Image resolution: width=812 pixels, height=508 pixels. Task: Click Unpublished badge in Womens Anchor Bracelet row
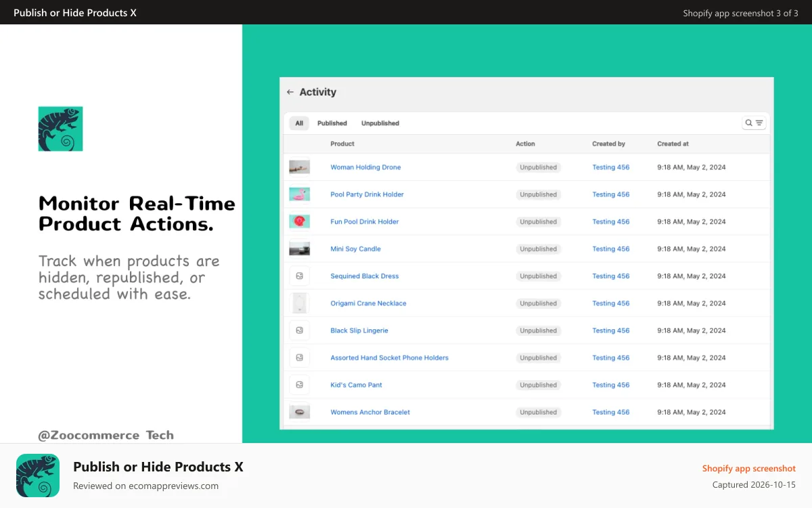(x=539, y=412)
